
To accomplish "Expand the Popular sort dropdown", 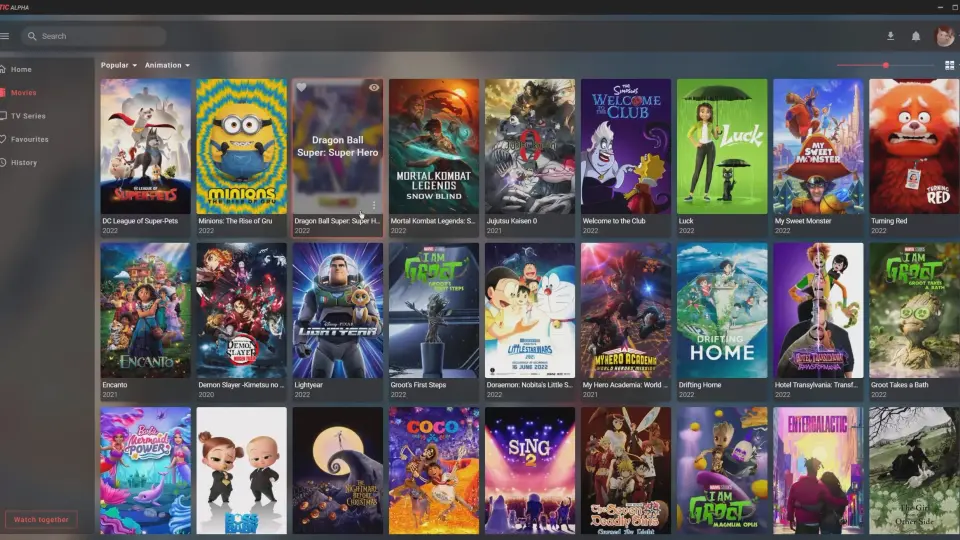I will tap(119, 65).
